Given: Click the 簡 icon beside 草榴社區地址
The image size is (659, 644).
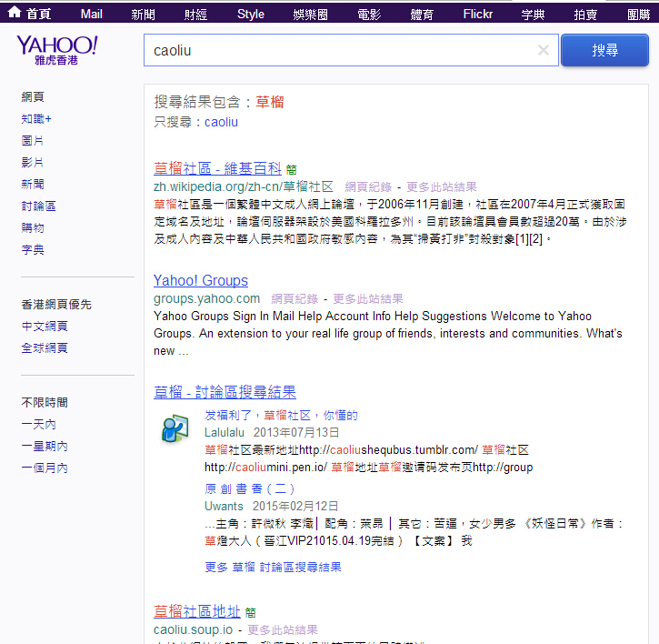Looking at the screenshot, I should tap(250, 613).
